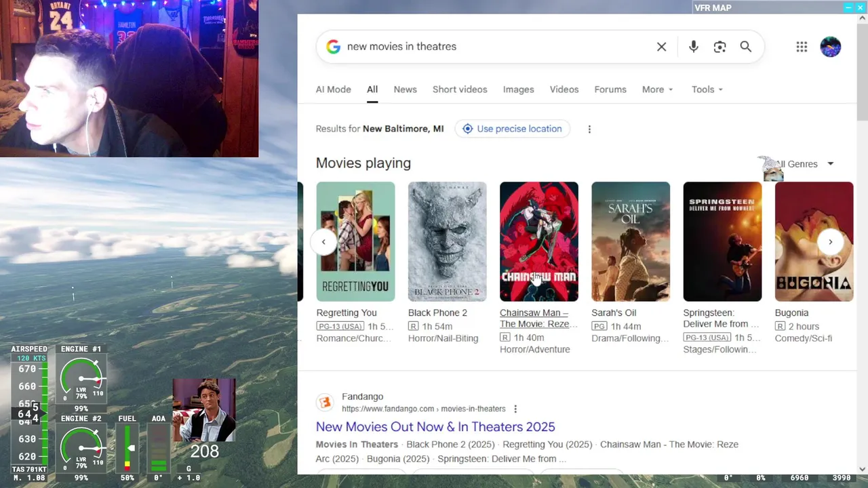Switch to the Images tab
Viewport: 868px width, 488px height.
click(x=518, y=89)
